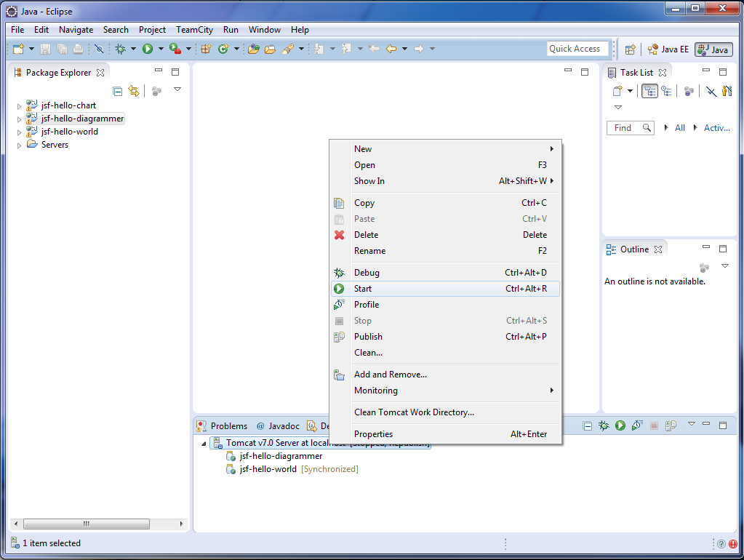Viewport: 744px width, 560px height.
Task: Click the Open Perspective icon
Action: [631, 49]
